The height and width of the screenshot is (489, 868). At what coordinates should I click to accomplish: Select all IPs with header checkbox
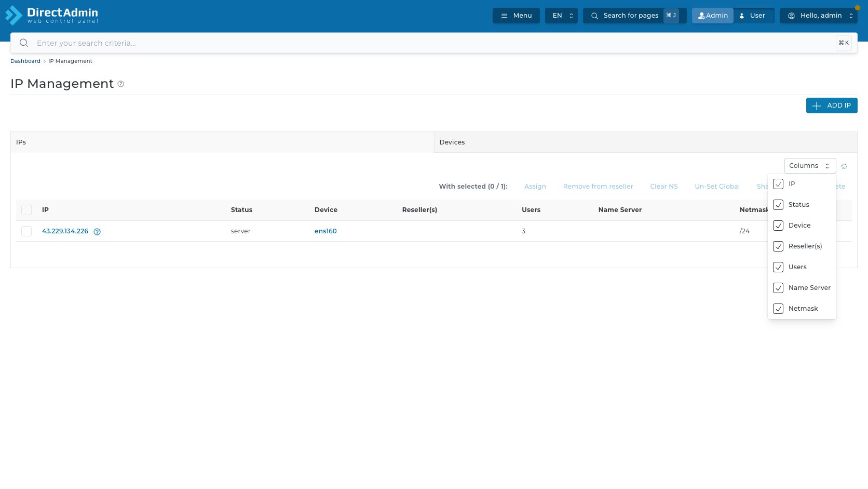(26, 210)
